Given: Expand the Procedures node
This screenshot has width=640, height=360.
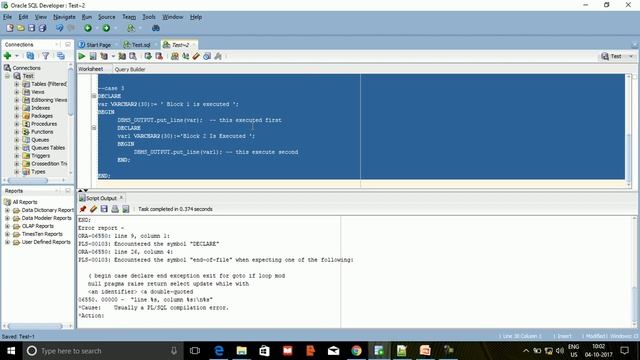Looking at the screenshot, I should click(17, 124).
